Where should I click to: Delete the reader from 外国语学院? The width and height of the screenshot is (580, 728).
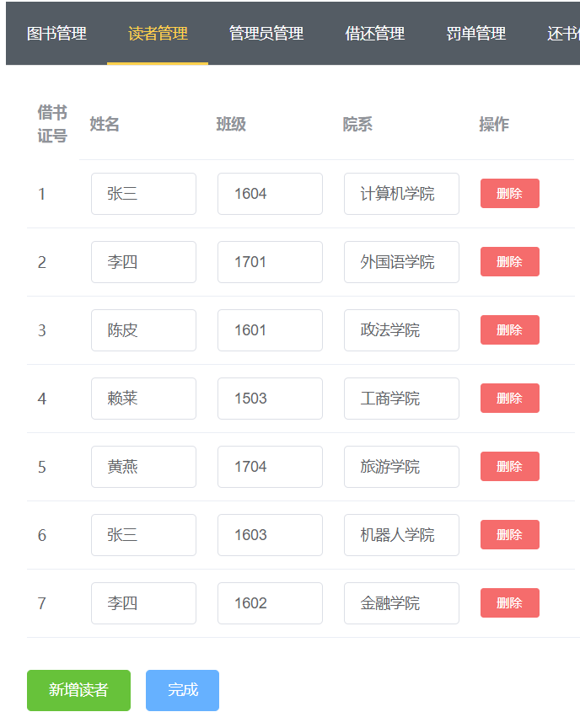509,262
